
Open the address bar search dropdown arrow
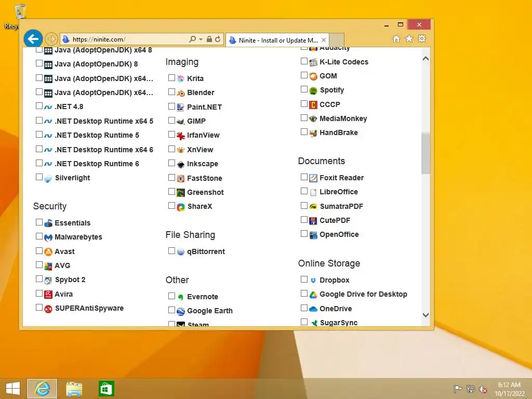coord(201,39)
